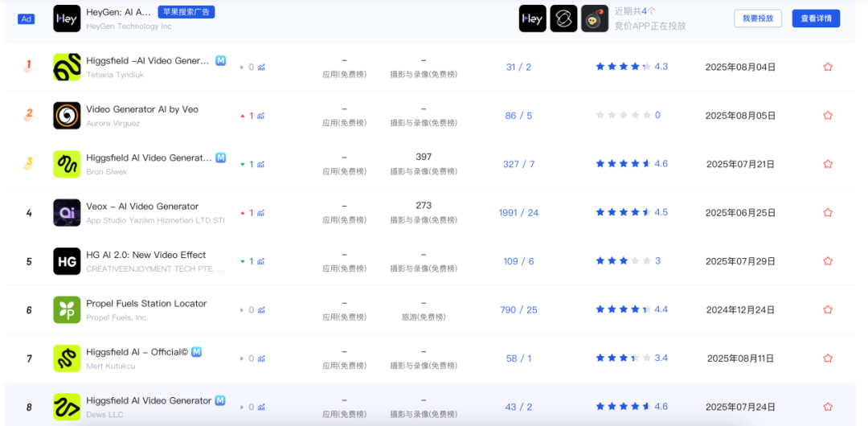
Task: Click the 4.3 star rating
Action: [x=632, y=67]
